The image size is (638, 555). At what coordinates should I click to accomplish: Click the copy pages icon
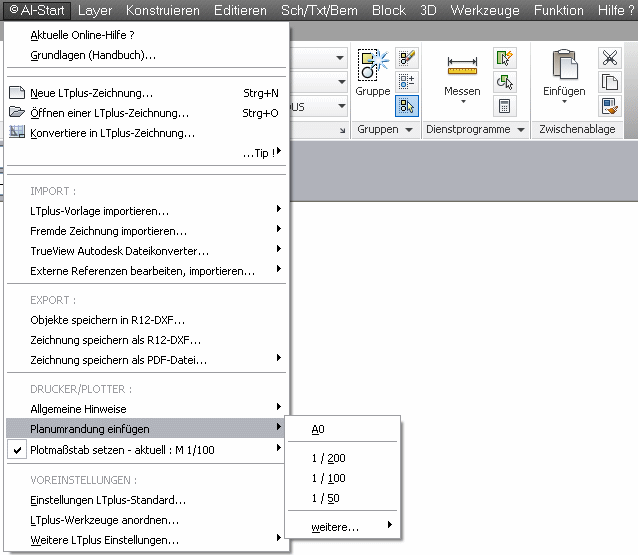click(x=610, y=81)
